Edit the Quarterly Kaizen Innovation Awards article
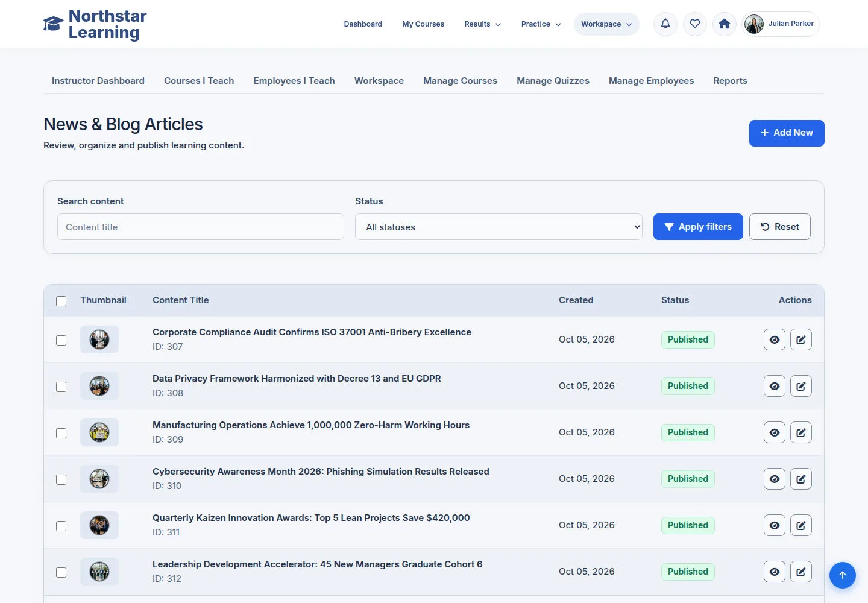 point(801,525)
